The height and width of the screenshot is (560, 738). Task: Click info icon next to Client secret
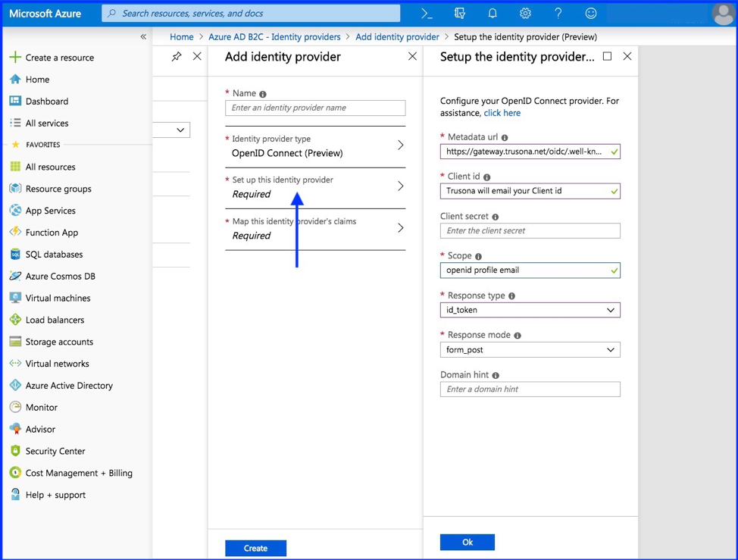click(495, 217)
